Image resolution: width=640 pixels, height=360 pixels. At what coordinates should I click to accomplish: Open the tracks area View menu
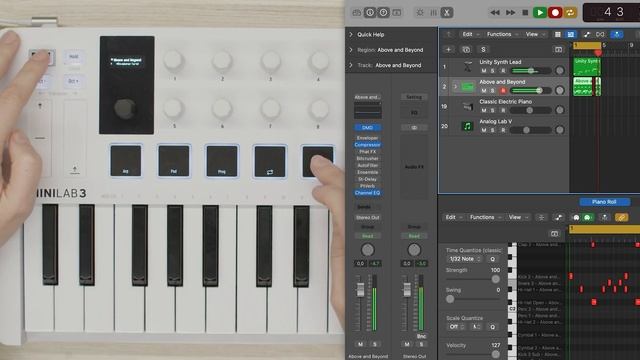(535, 35)
